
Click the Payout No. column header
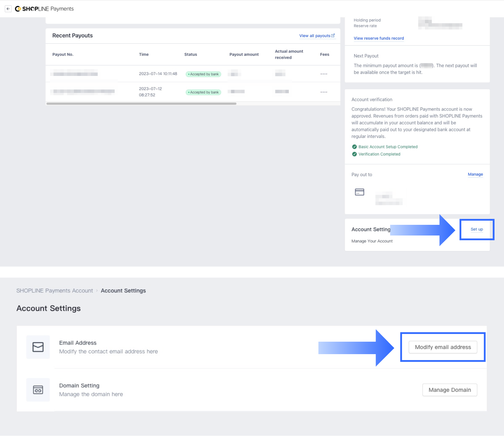point(63,54)
